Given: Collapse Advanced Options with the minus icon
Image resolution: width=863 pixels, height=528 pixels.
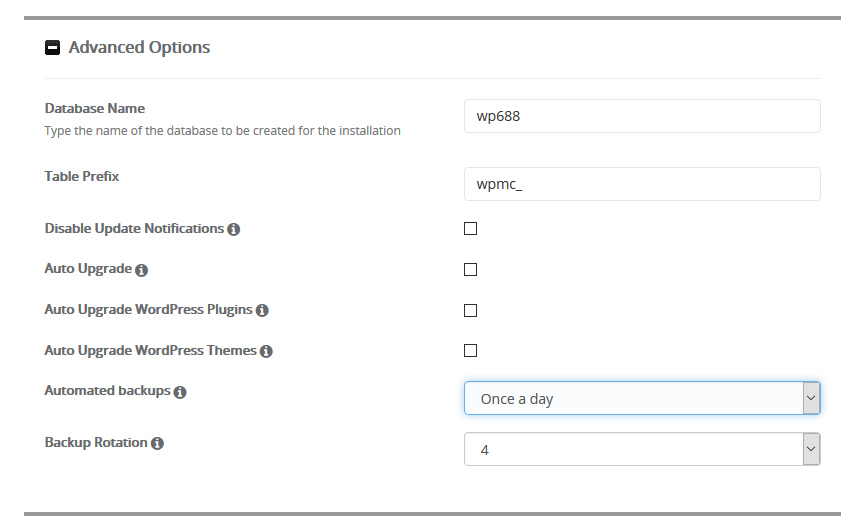Looking at the screenshot, I should tap(52, 48).
